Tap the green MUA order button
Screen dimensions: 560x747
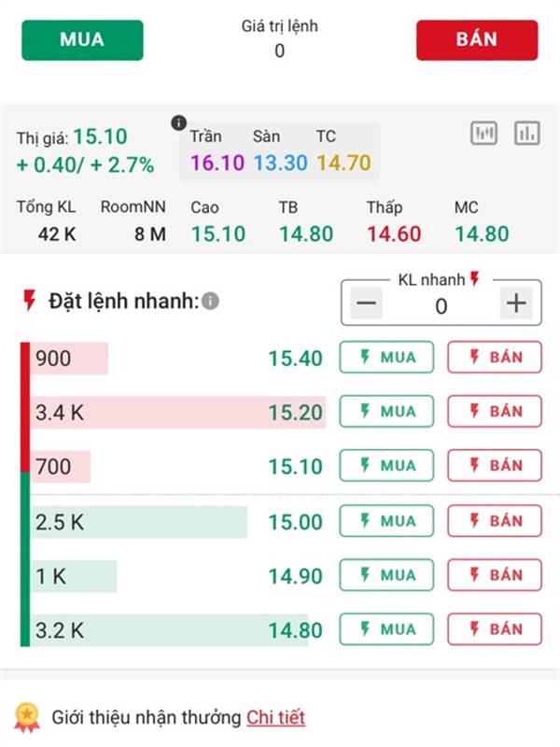82,40
